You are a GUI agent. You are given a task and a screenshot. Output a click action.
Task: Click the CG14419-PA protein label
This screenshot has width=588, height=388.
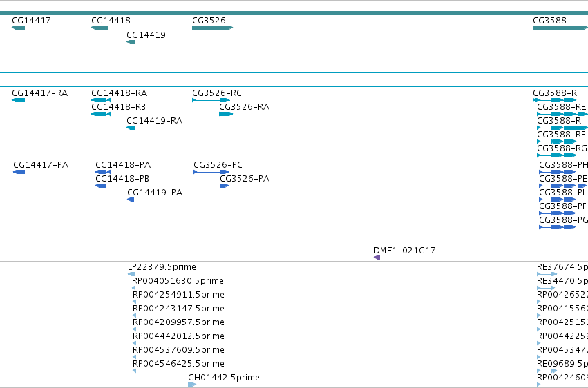155,193
